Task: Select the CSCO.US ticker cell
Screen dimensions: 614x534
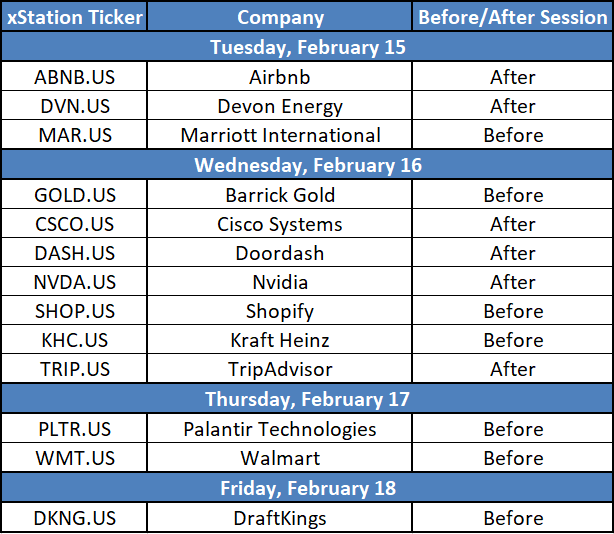Action: 74,224
